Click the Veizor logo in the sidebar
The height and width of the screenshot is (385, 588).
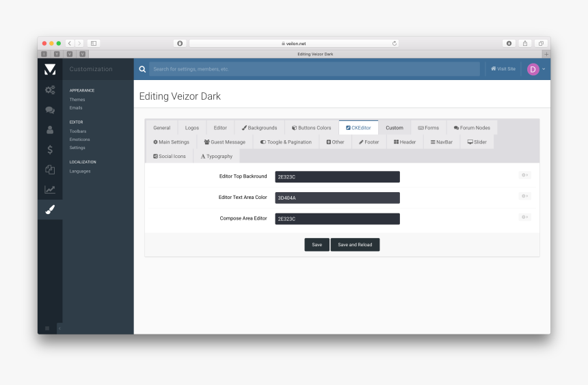50,70
